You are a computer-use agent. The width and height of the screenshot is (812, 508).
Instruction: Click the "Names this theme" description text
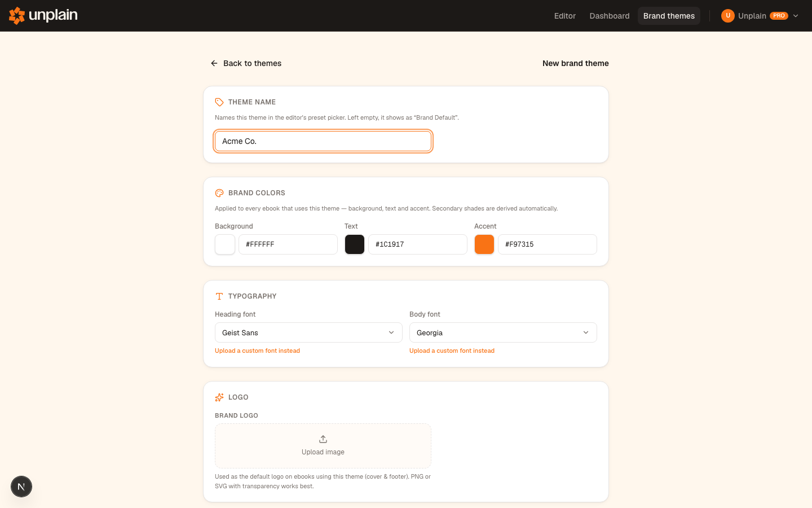point(337,117)
